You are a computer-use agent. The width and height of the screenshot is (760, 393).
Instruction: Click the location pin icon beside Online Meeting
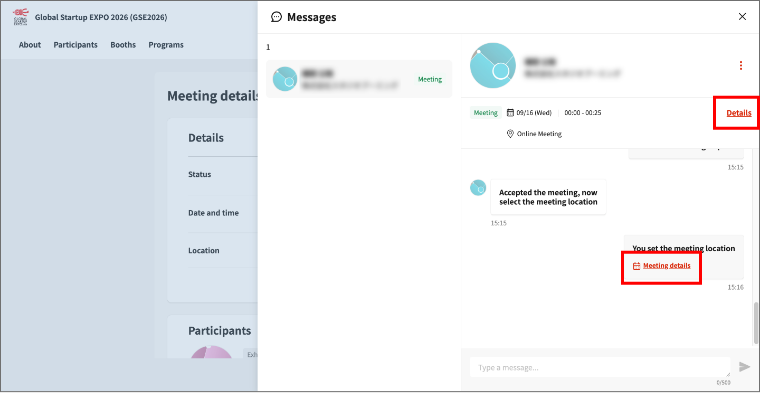tap(510, 133)
